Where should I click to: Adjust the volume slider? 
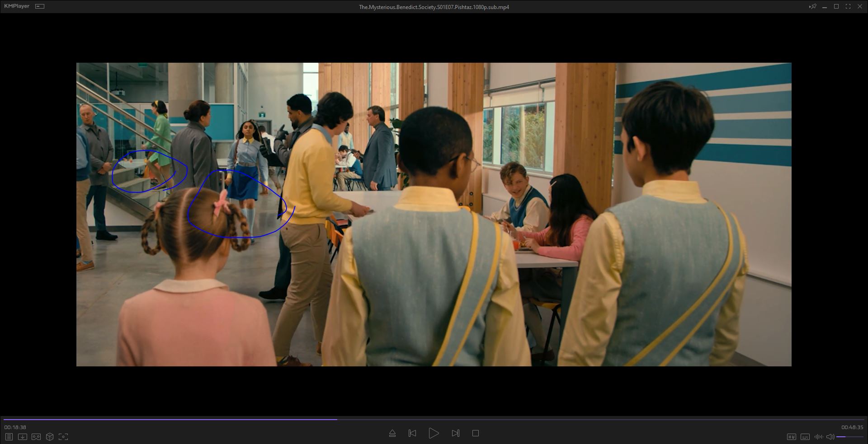click(849, 437)
